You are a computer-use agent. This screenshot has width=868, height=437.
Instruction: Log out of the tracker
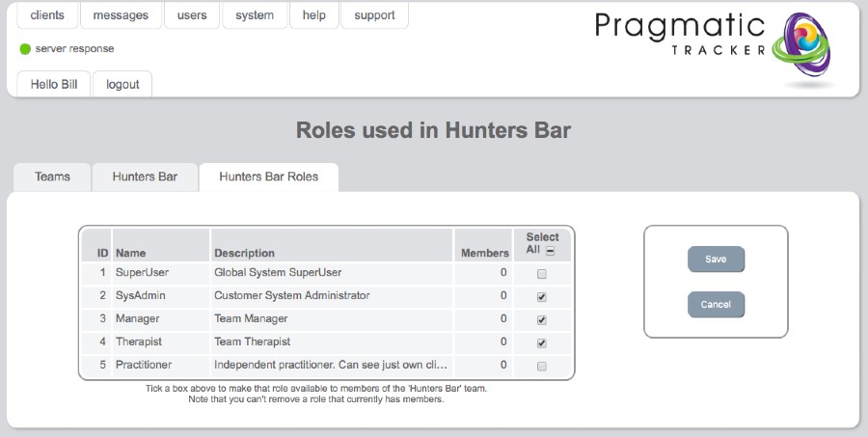122,84
